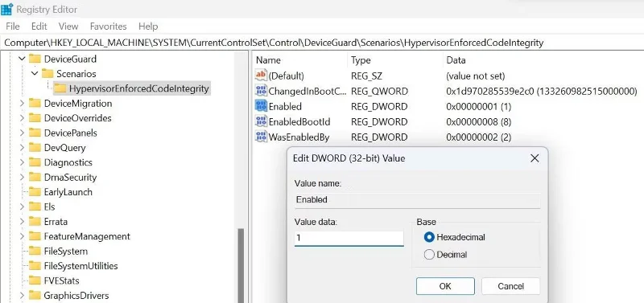
Task: Expand the Els tree node
Action: tap(22, 207)
